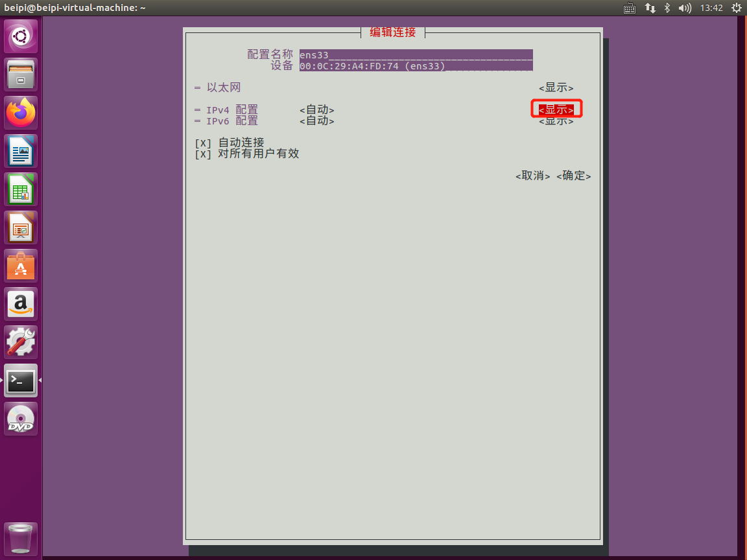The image size is (747, 560).
Task: Click the 配置名称 ens33 input field
Action: coord(416,54)
